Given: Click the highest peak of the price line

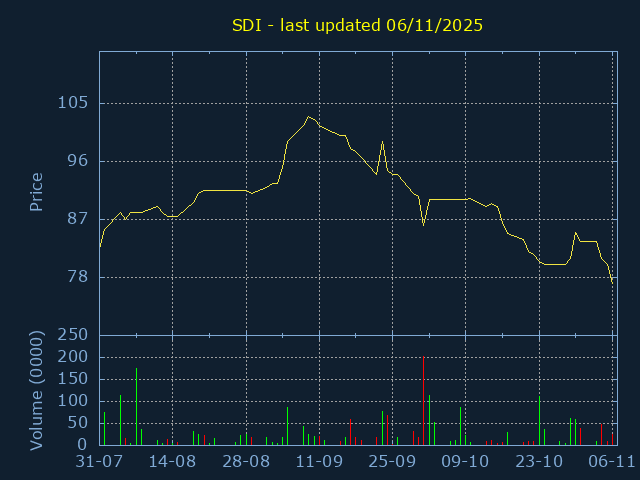Looking at the screenshot, I should tap(309, 117).
